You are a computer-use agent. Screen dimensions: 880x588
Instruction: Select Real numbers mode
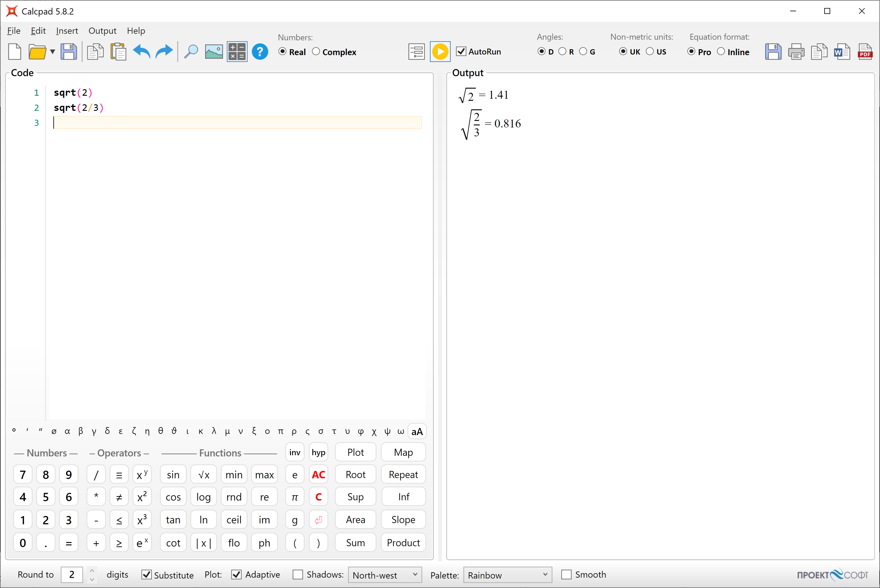pyautogui.click(x=292, y=52)
